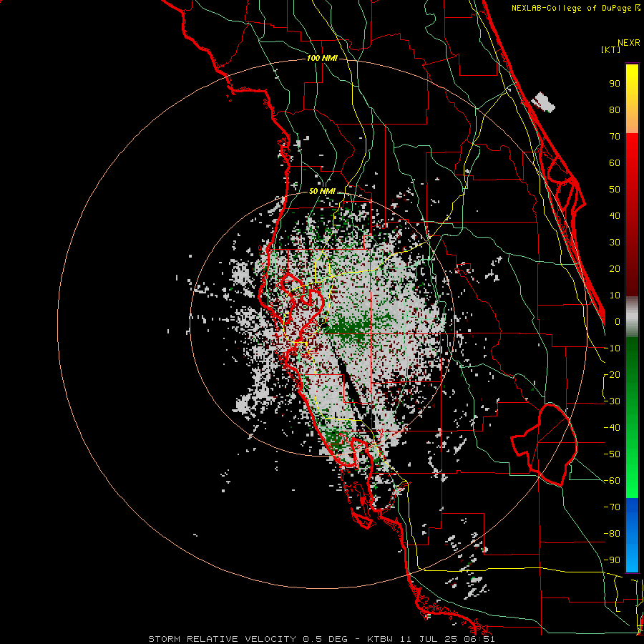Click the 10 value on velocity scale
Screen dimensions: 644x644
pyautogui.click(x=615, y=296)
